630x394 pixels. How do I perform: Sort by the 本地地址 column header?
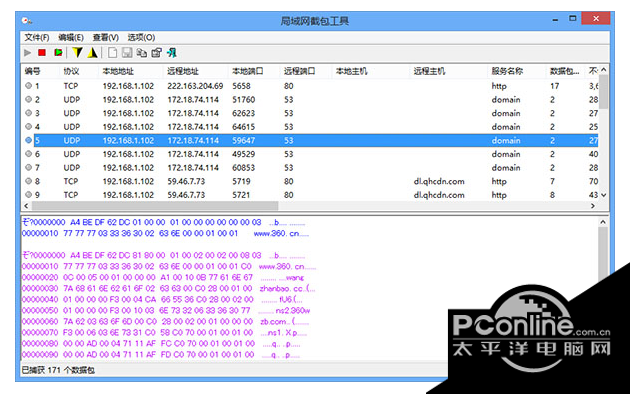coord(131,71)
